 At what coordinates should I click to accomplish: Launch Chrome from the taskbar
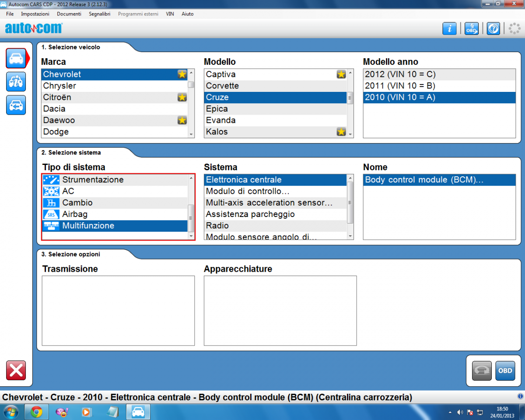click(36, 412)
